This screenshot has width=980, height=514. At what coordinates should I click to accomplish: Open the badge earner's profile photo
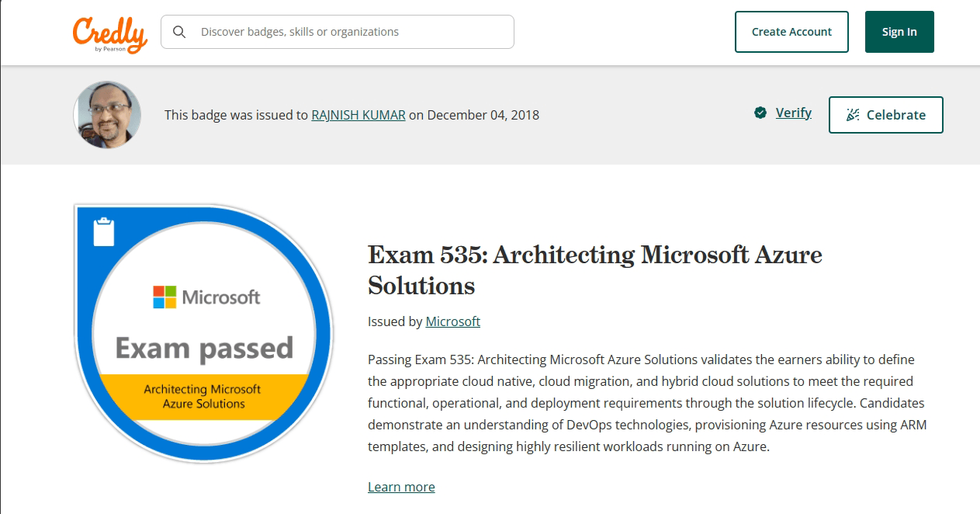107,115
